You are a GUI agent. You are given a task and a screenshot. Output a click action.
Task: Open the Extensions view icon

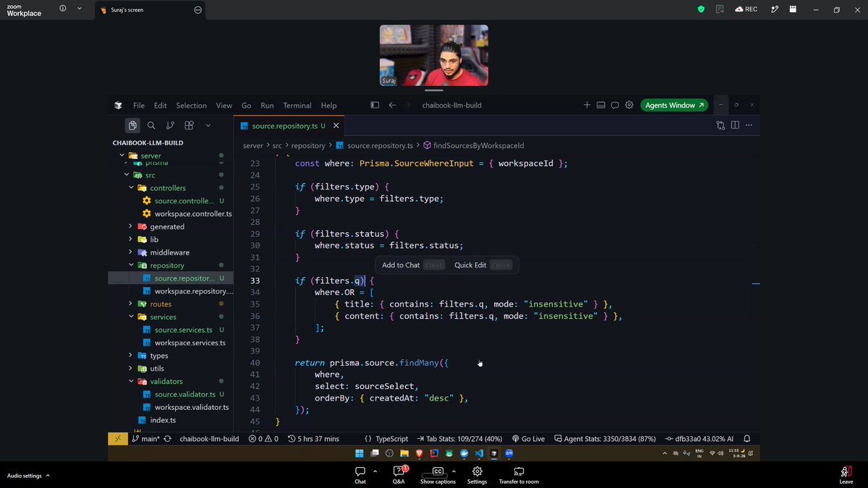[x=189, y=125]
